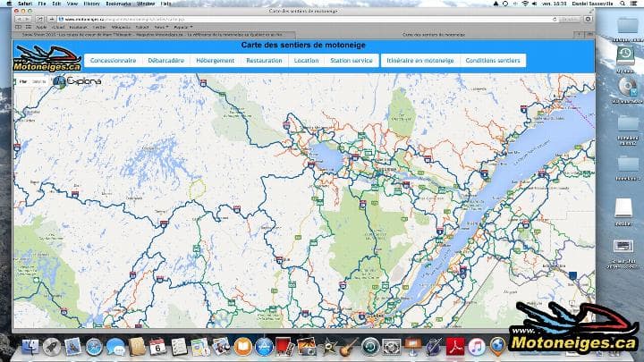Open Time Machine drive on desktop
The width and height of the screenshot is (644, 362).
pyautogui.click(x=625, y=55)
